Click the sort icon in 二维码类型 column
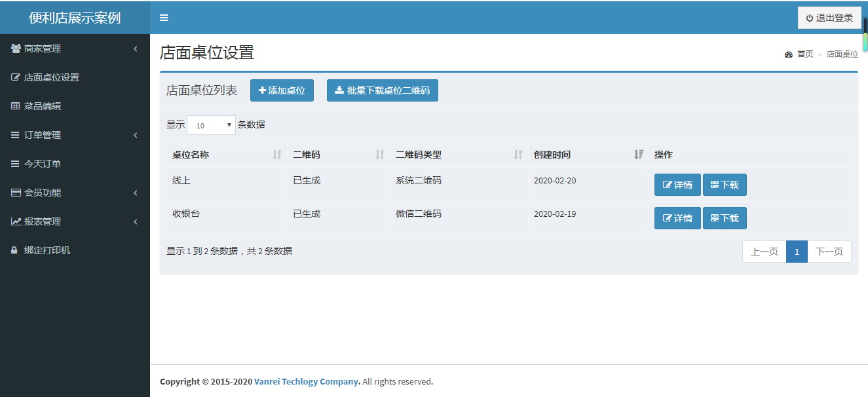 pos(518,155)
